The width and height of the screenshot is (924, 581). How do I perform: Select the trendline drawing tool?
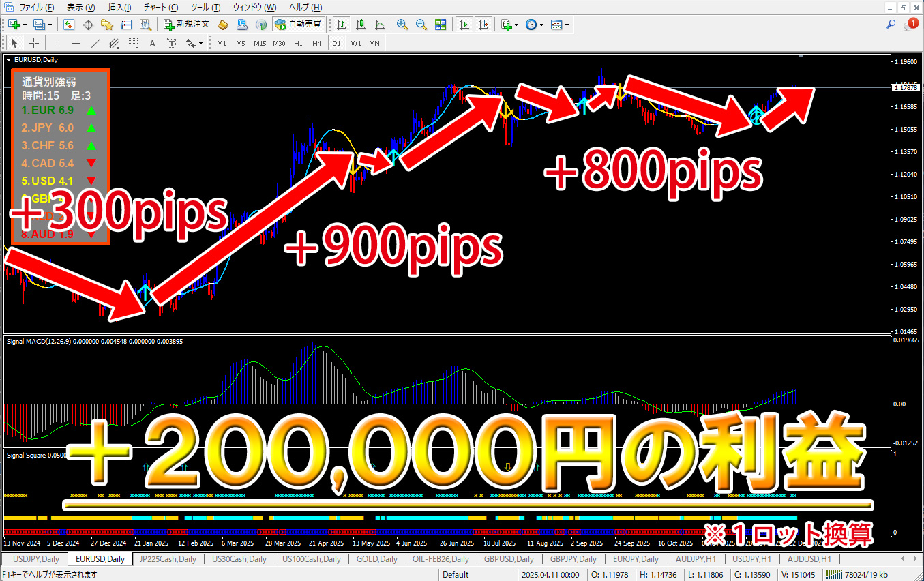click(95, 43)
